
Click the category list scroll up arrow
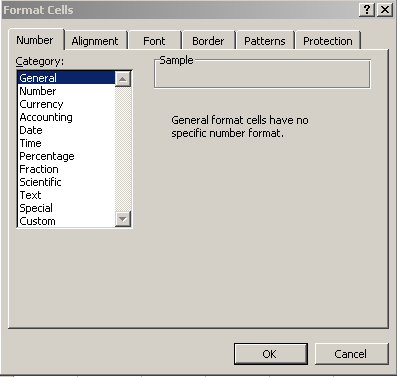(123, 79)
